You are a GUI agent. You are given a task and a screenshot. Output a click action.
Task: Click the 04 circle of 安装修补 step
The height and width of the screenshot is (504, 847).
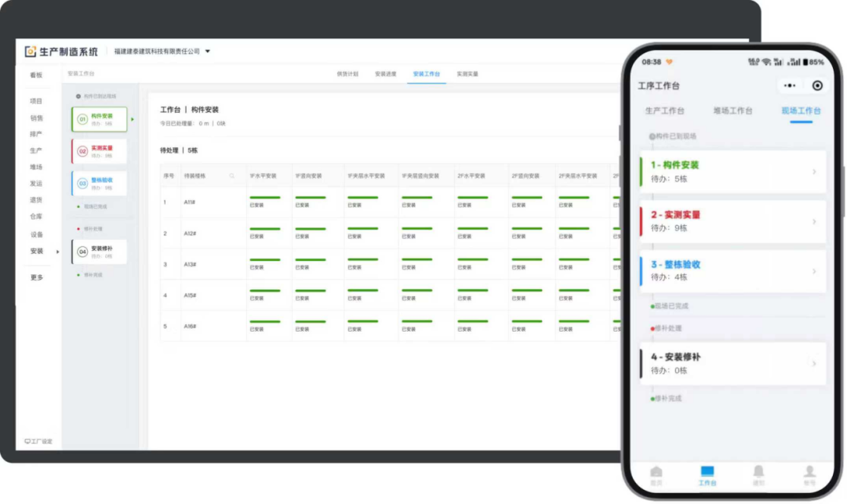tap(82, 252)
